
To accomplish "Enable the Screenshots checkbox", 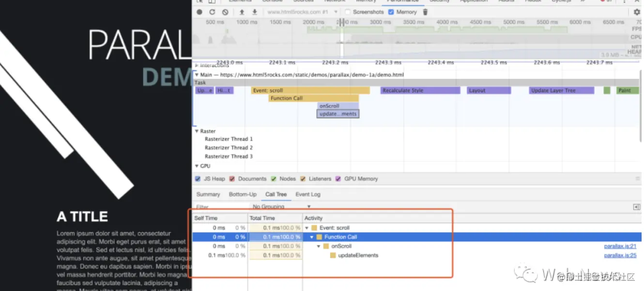I will [348, 12].
